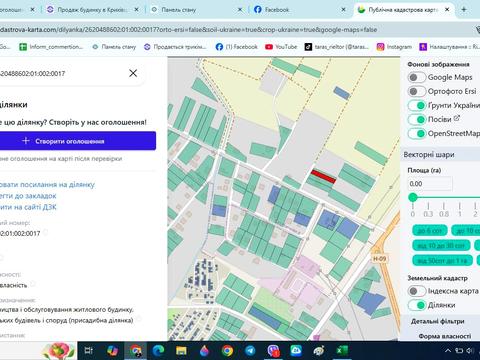Click the add to bookmarks link

tap(28, 196)
